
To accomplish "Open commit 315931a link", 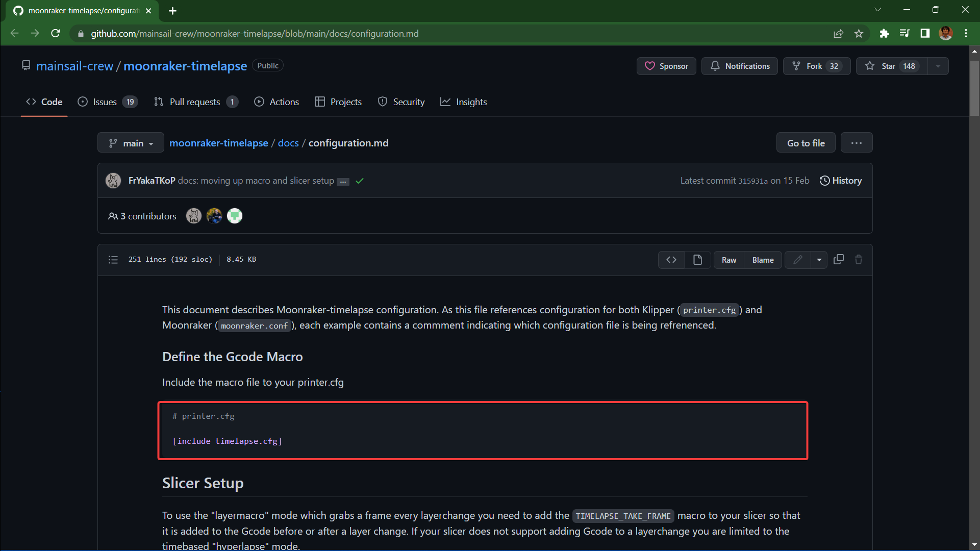I will [753, 181].
